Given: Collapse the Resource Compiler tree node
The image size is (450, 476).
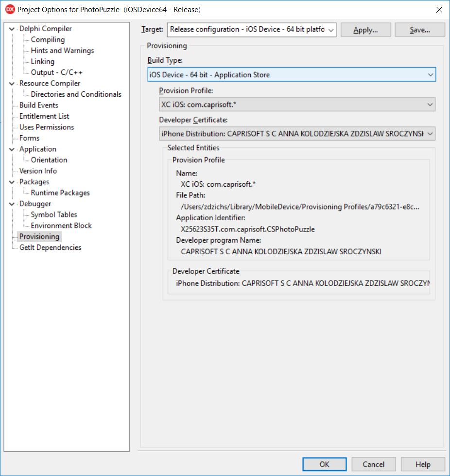Looking at the screenshot, I should 12,84.
